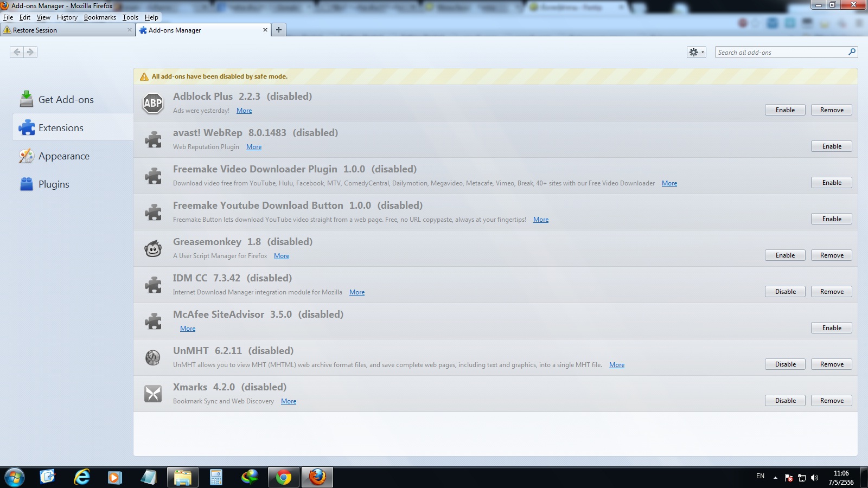Viewport: 868px width, 488px height.
Task: Open the More link for Xmarks
Action: [x=289, y=401]
